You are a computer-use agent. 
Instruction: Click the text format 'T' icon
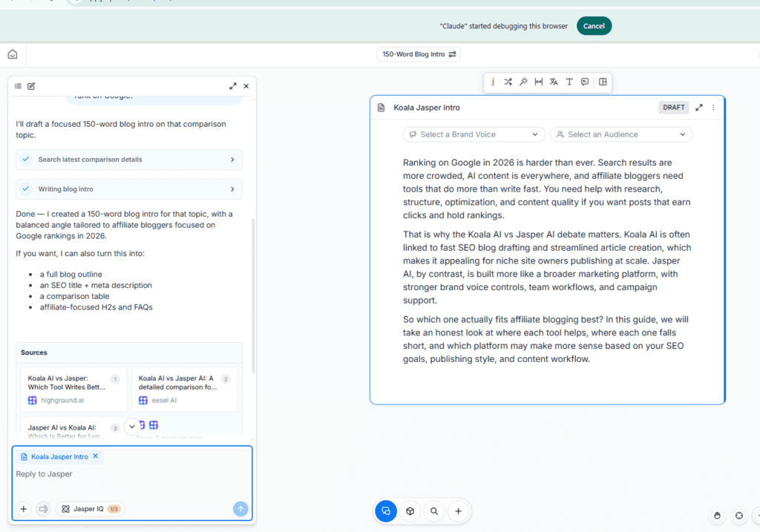point(569,82)
